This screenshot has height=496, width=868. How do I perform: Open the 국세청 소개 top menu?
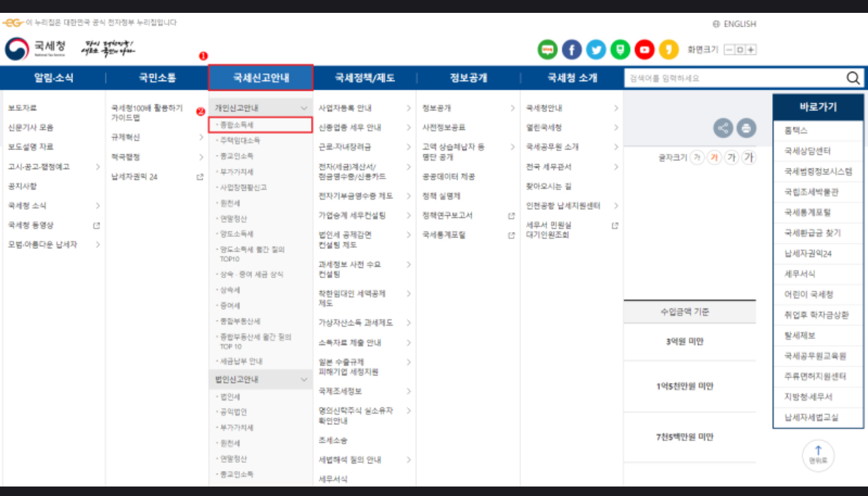pos(572,78)
